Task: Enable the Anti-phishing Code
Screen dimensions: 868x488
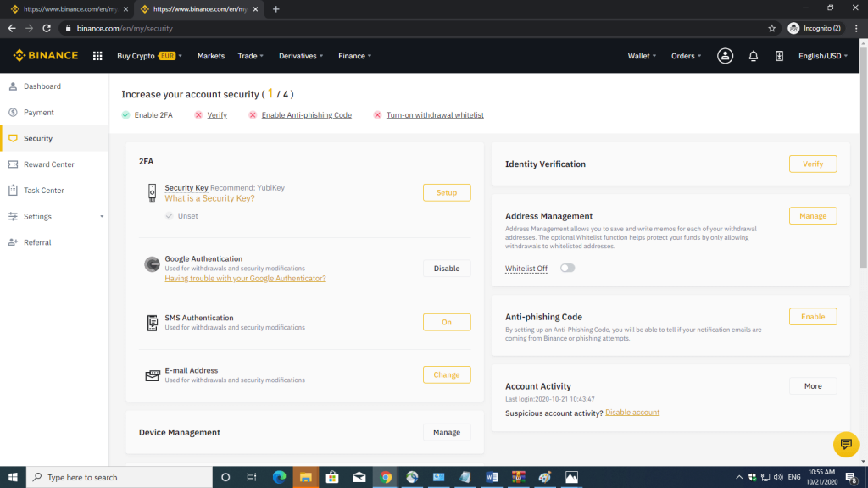Action: 813,317
